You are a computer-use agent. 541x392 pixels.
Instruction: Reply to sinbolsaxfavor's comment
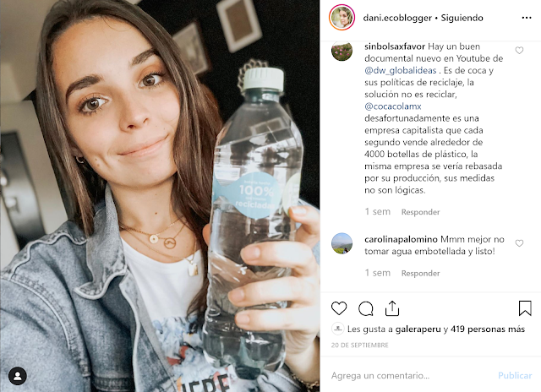point(420,212)
